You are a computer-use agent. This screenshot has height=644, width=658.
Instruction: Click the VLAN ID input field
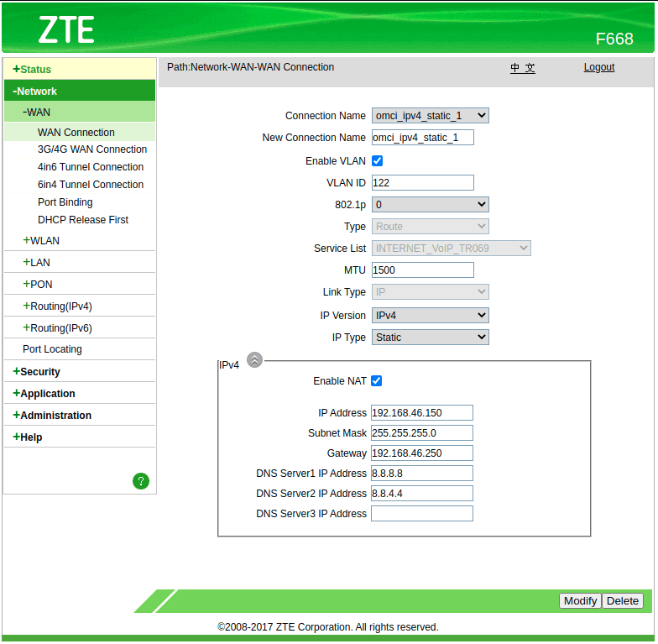coord(422,182)
